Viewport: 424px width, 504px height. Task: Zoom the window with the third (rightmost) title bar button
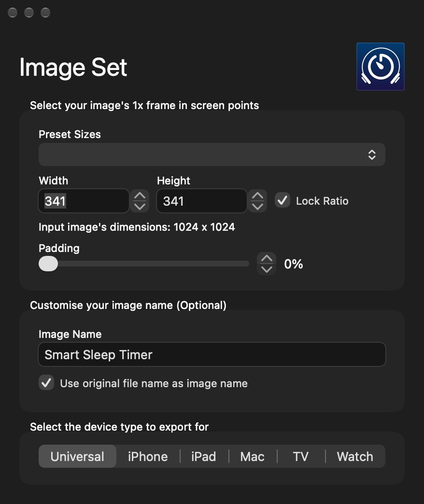tap(45, 13)
